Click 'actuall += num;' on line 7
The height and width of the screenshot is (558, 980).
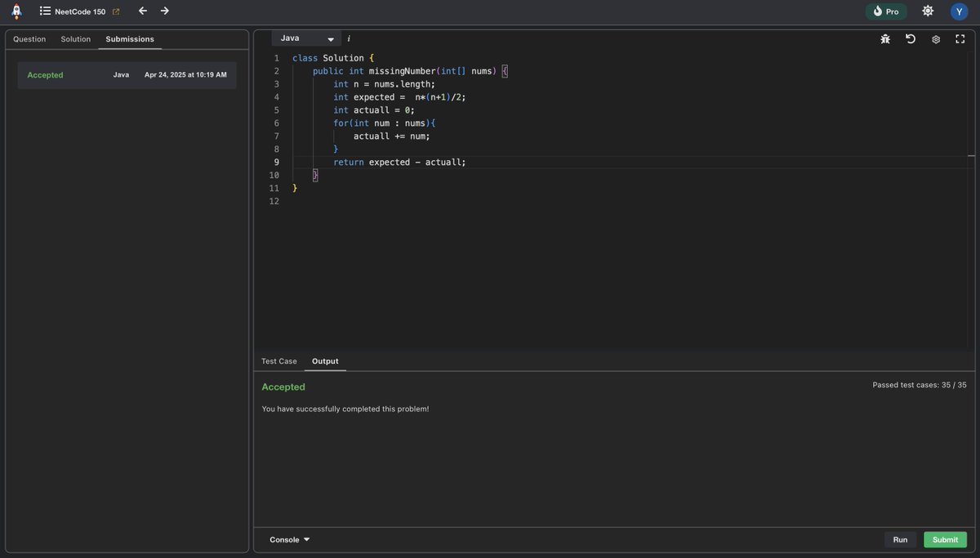pyautogui.click(x=392, y=136)
